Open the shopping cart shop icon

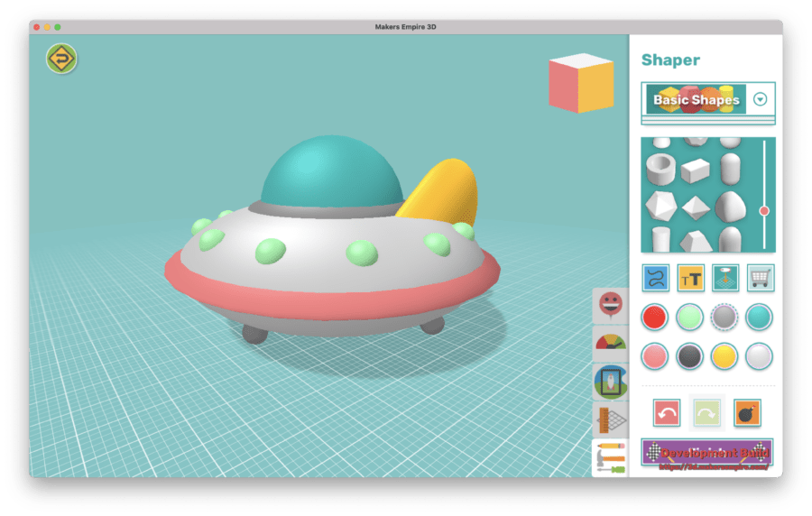pos(761,278)
